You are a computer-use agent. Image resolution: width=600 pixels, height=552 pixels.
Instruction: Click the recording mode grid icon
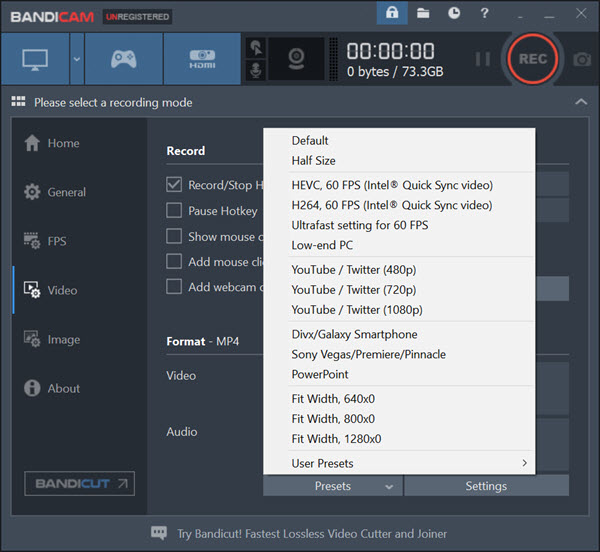tap(18, 102)
